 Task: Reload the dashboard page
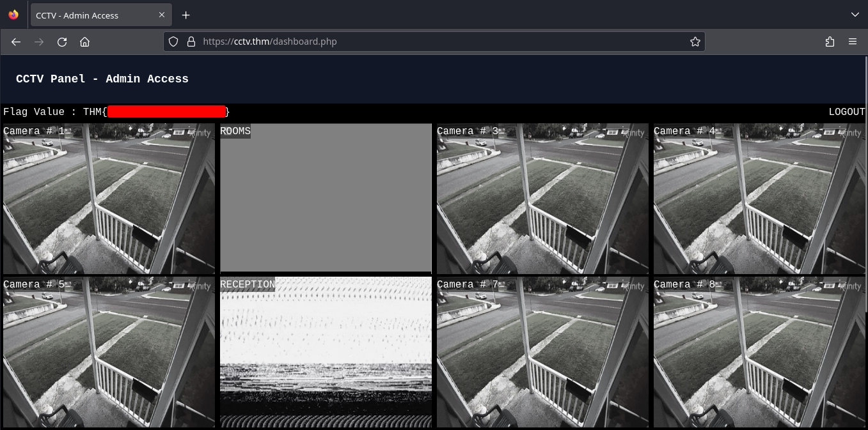[62, 42]
